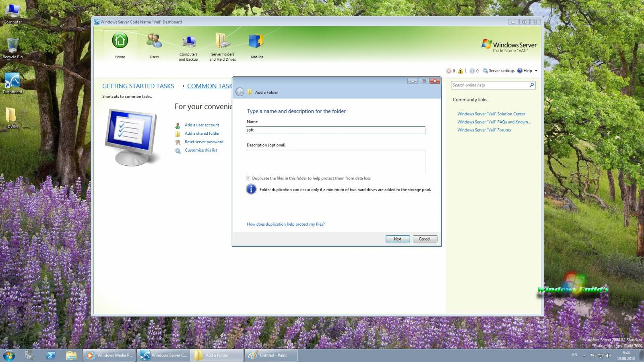Switch to COMMON TASKS tab
This screenshot has width=644, height=362.
point(209,86)
